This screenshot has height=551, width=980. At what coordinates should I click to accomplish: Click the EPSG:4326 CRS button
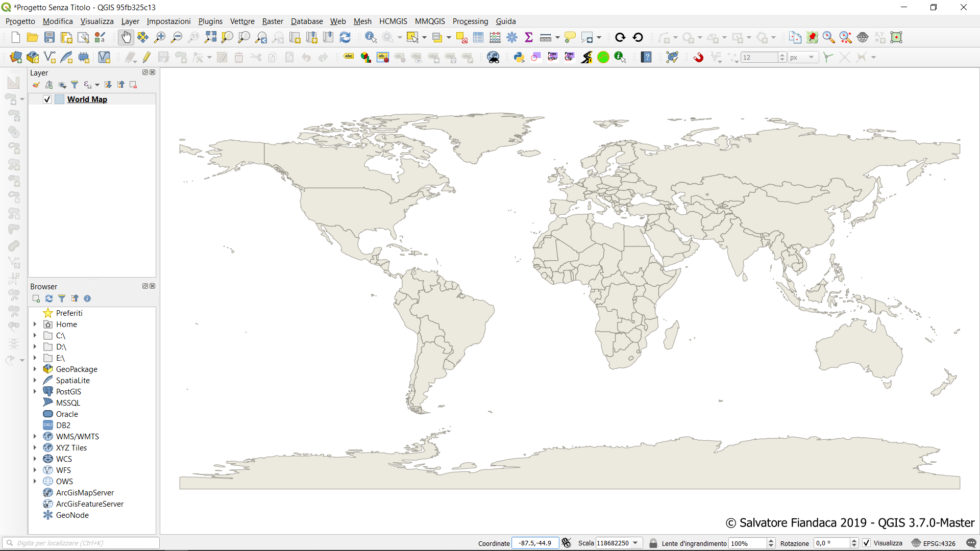934,543
